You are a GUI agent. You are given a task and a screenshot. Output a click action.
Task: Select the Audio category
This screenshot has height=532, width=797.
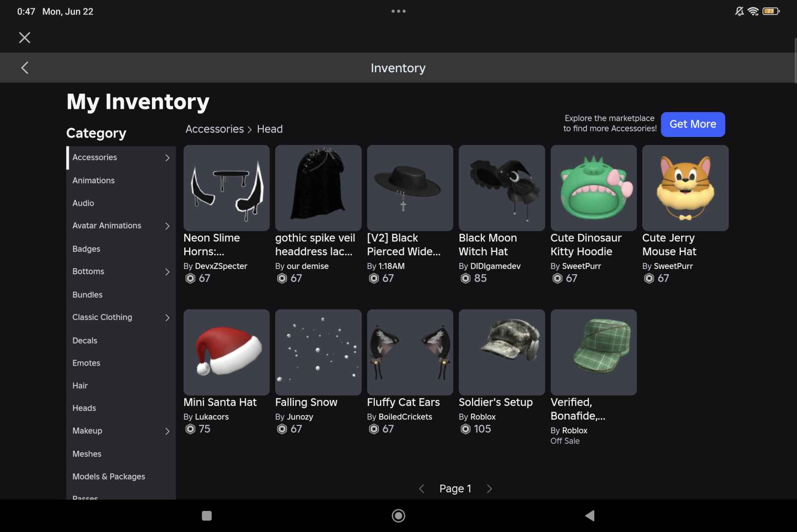click(121, 203)
